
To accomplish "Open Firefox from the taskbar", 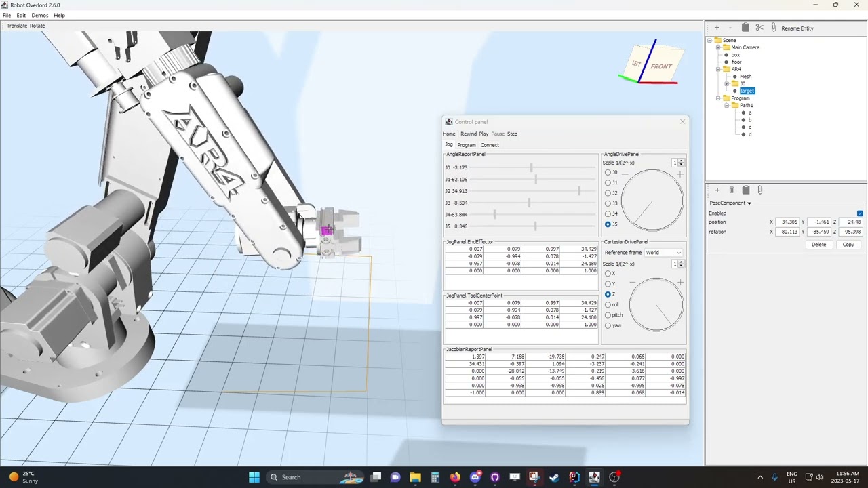I will point(455,477).
